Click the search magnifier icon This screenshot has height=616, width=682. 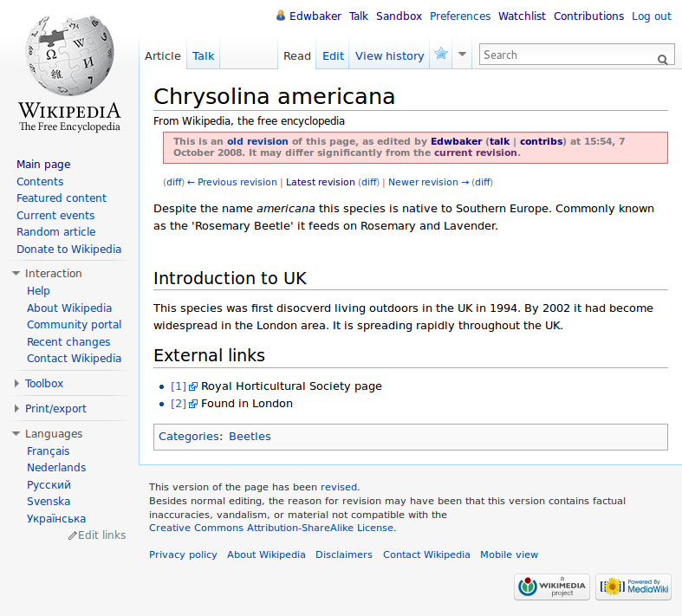pyautogui.click(x=663, y=59)
